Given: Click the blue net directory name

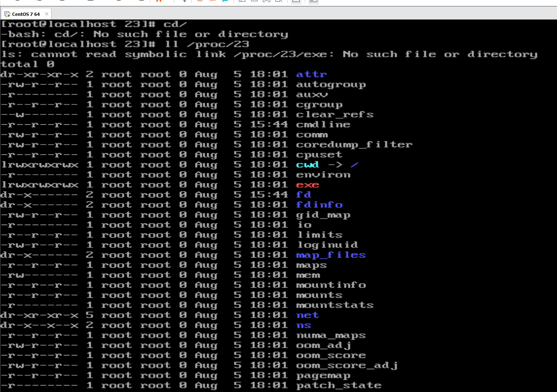Looking at the screenshot, I should [x=308, y=315].
